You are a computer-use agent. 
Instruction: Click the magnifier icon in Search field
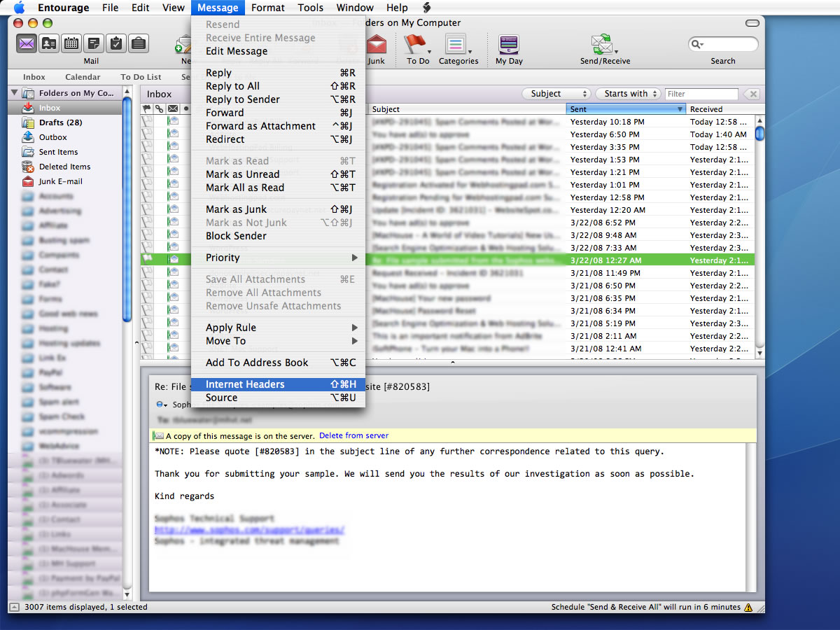pyautogui.click(x=697, y=44)
